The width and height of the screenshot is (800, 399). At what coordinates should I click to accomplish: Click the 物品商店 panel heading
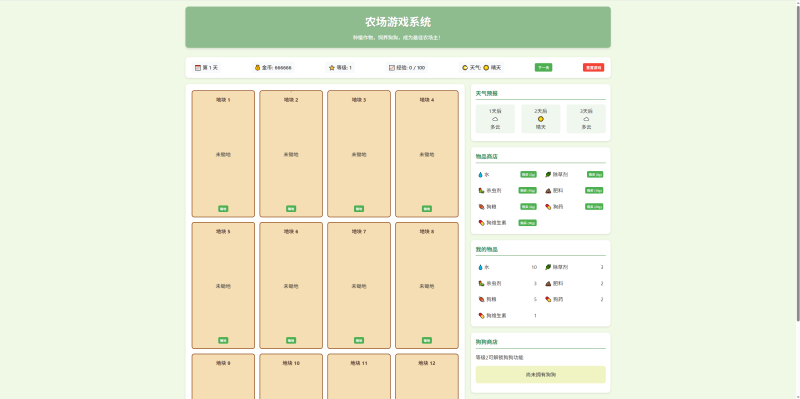[487, 157]
